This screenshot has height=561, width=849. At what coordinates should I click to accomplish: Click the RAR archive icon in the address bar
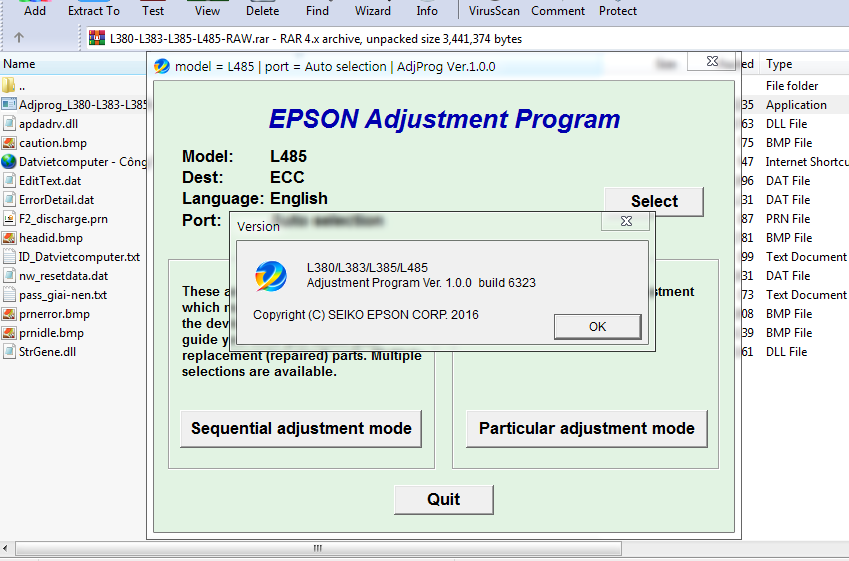point(97,38)
